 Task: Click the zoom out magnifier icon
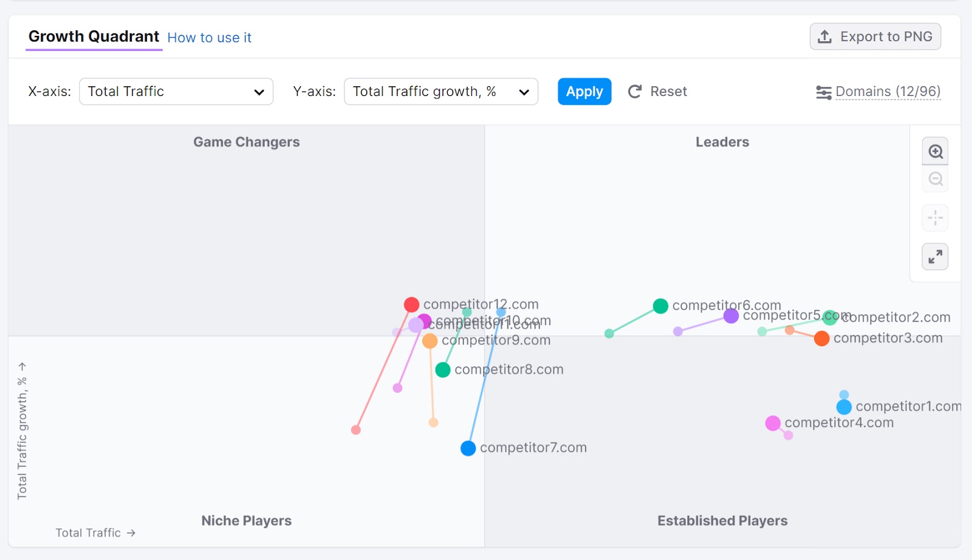(x=935, y=179)
